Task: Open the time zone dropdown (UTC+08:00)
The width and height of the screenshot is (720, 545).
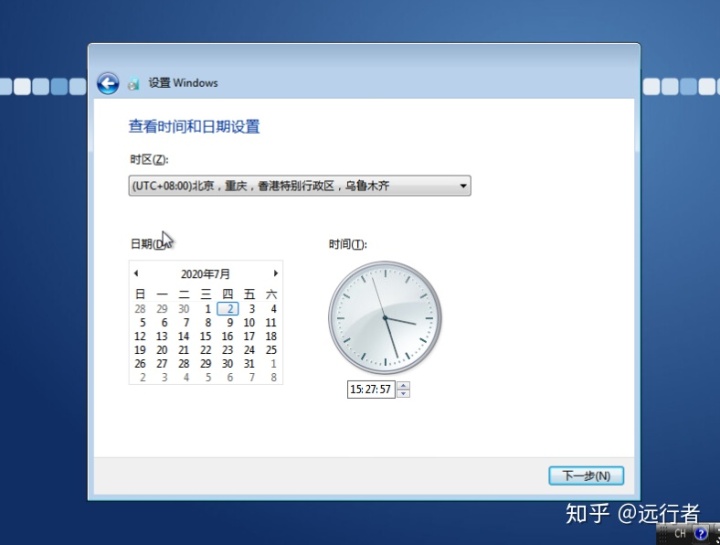Action: coord(299,185)
